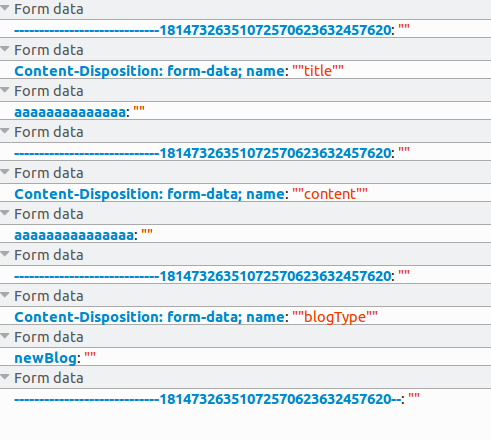Collapse Form data section right after content row
This screenshot has height=440, width=491.
(5, 213)
